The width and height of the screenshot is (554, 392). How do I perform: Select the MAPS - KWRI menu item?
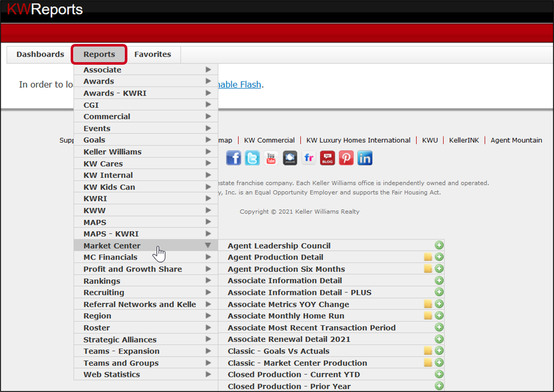pyautogui.click(x=146, y=233)
